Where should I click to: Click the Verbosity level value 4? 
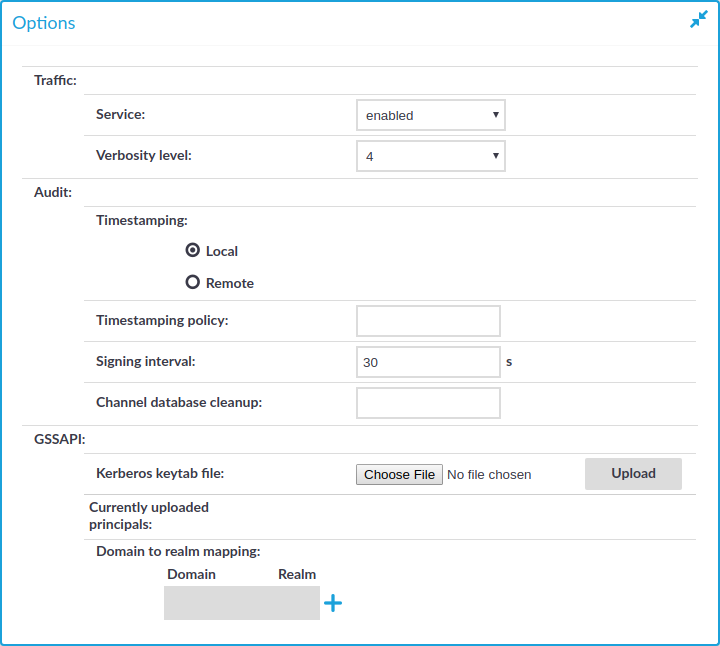[370, 157]
